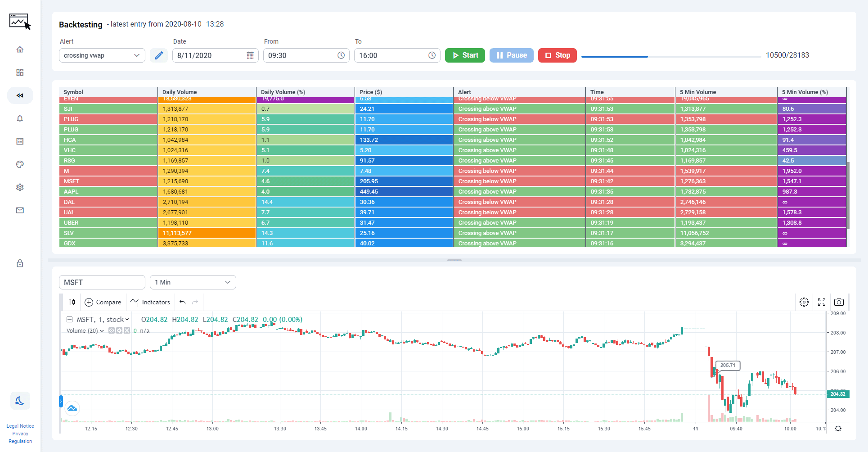Screen dimensions: 868x452
Task: Select the alerts bell icon in sidebar
Action: coord(20,118)
